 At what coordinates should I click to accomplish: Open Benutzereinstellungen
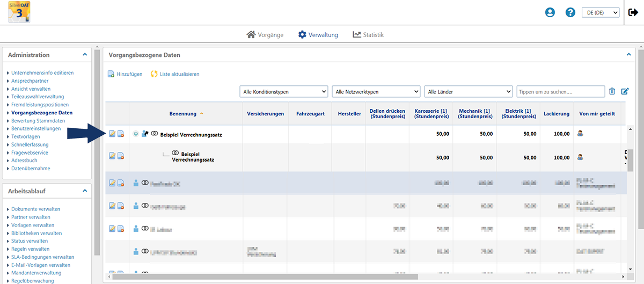tap(36, 128)
